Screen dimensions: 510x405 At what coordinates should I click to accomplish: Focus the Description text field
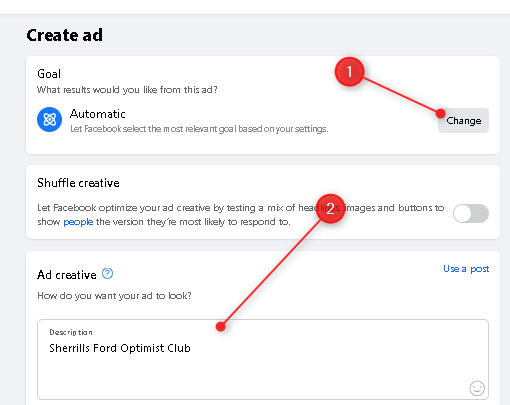coord(263,359)
